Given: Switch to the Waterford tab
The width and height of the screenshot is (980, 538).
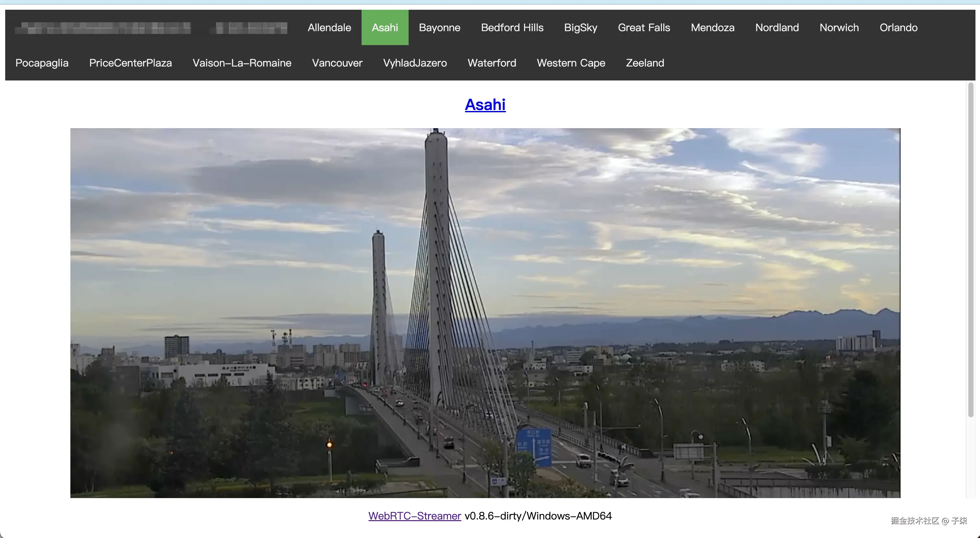Looking at the screenshot, I should pos(492,63).
